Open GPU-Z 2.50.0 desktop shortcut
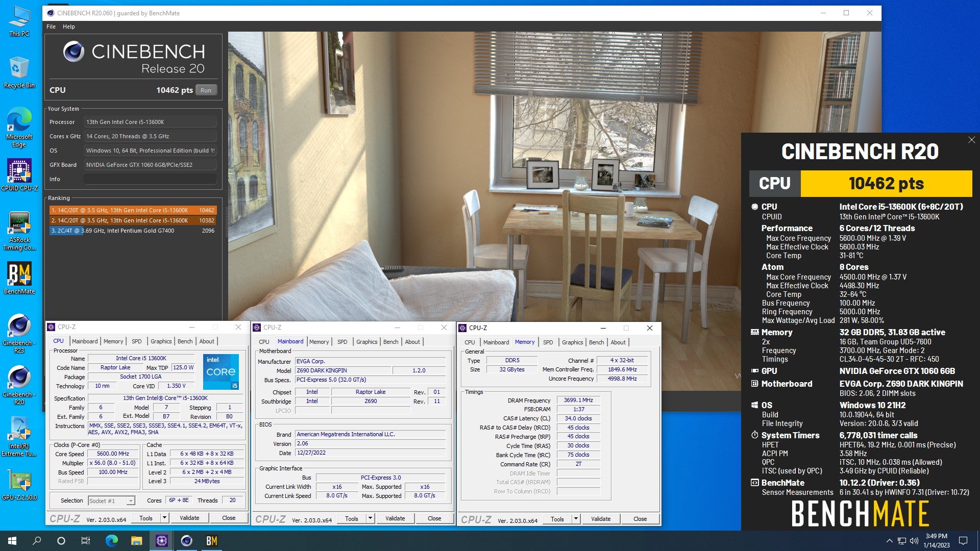Screen dimensions: 980x551 click(19, 485)
